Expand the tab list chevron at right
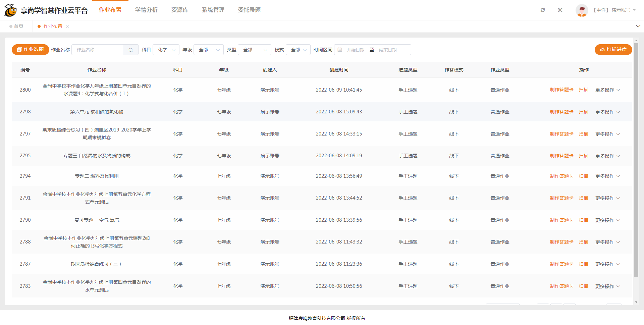 [638, 26]
